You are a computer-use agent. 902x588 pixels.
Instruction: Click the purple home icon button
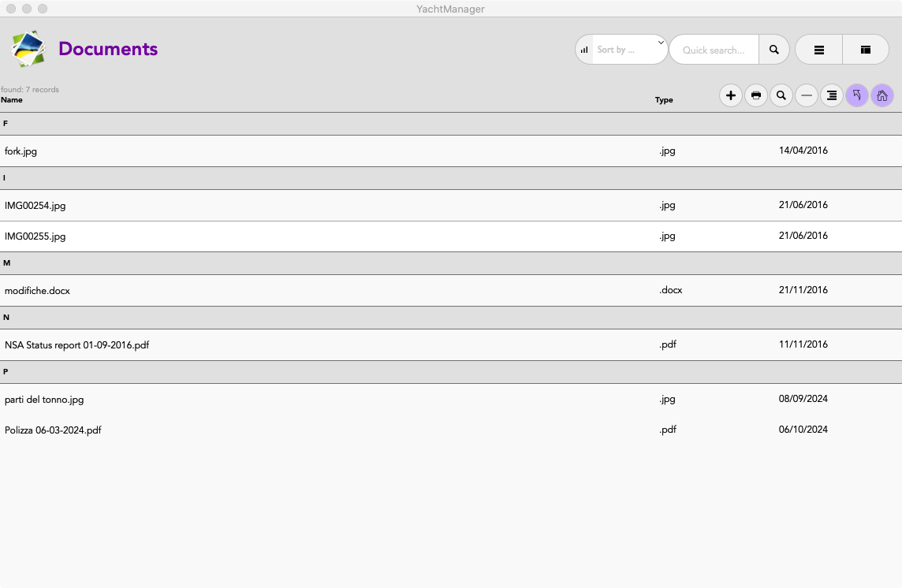pyautogui.click(x=882, y=96)
